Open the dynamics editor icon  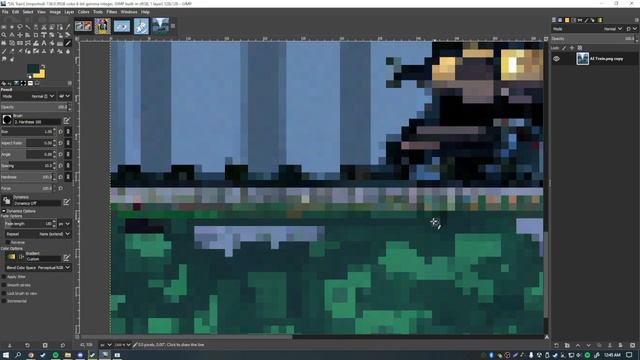[67, 202]
